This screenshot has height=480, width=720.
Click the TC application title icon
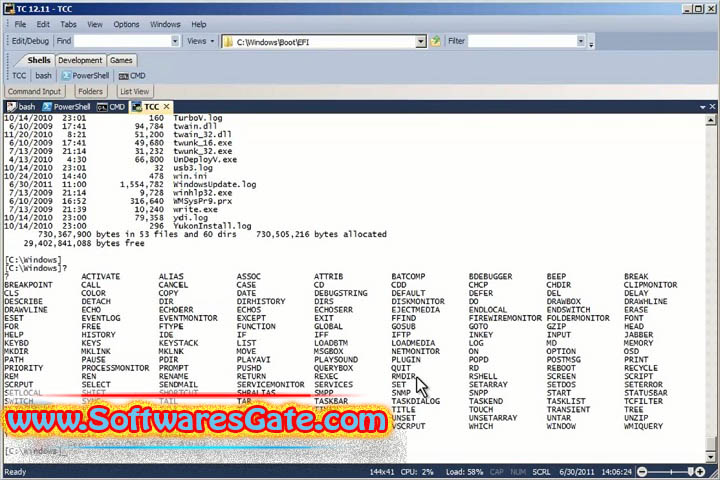(9, 9)
